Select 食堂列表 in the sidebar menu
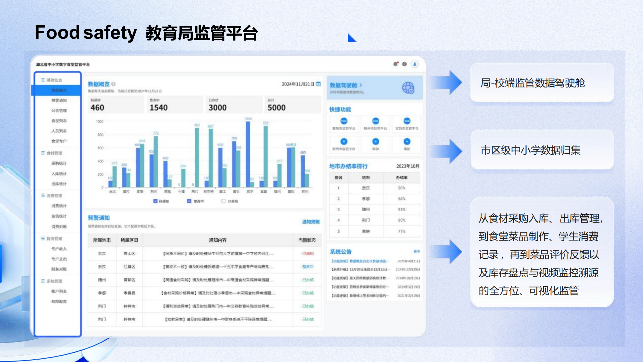 pyautogui.click(x=59, y=121)
